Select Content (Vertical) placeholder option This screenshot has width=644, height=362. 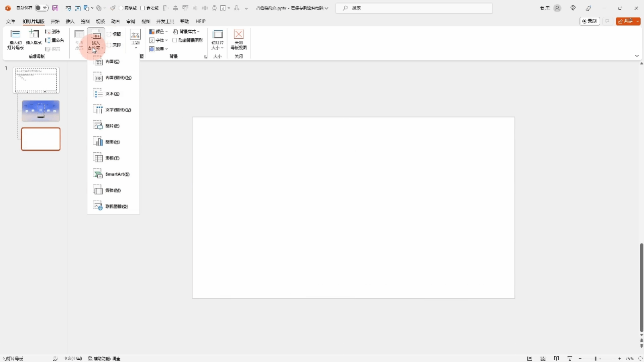pyautogui.click(x=113, y=78)
